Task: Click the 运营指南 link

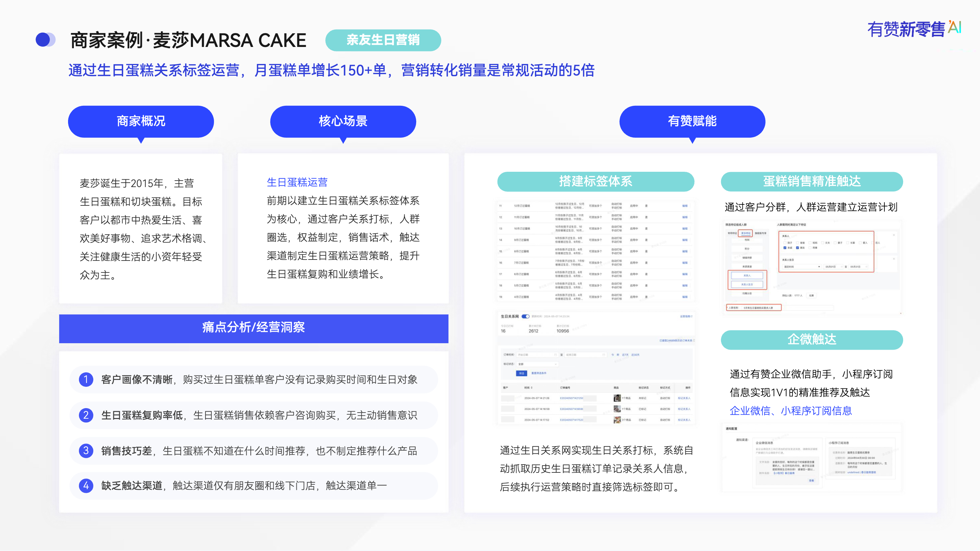Action: coord(686,316)
